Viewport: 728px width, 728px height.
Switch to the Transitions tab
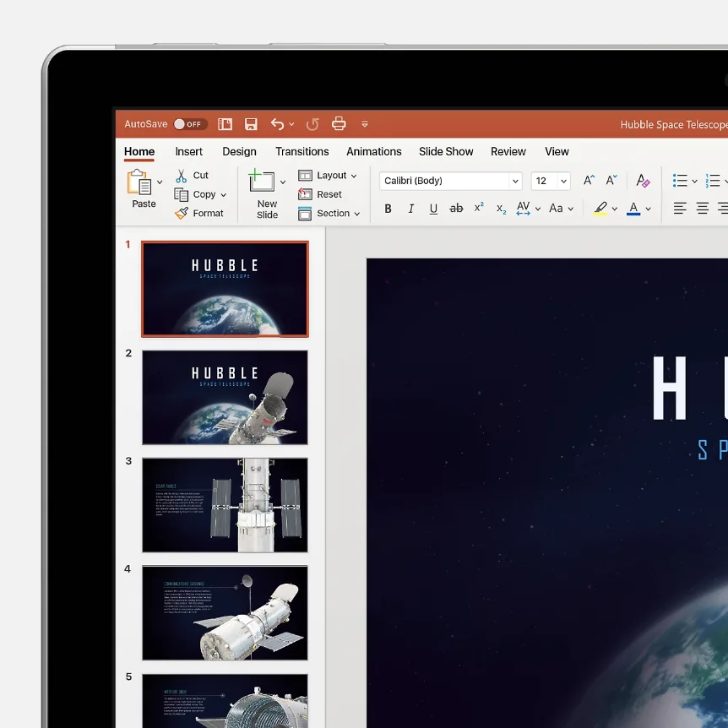302,152
